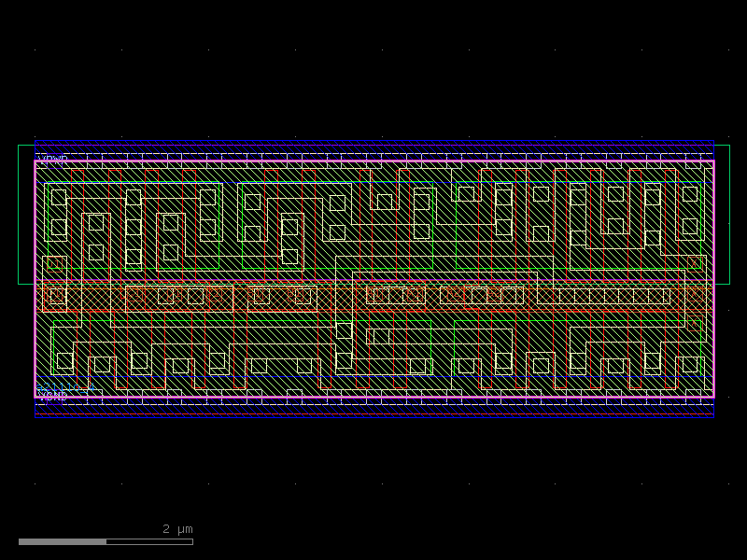Select the central horizontal metal routing strip
Screen dimensions: 747x560
[373, 297]
